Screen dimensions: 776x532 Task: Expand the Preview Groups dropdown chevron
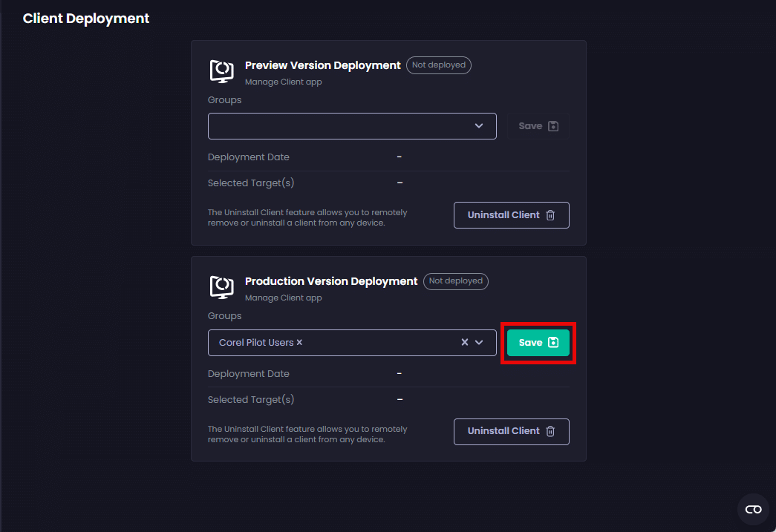479,126
